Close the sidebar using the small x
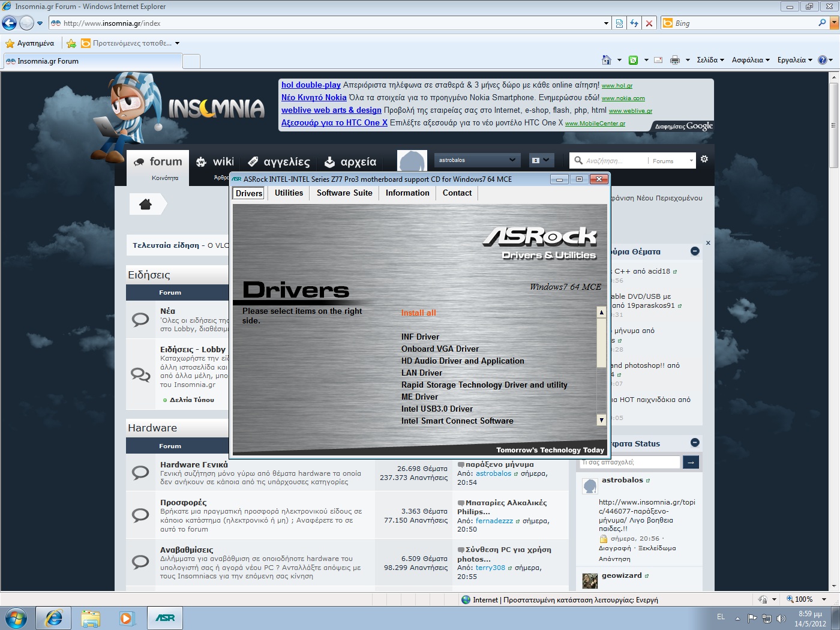Screen dimensions: 840x630 [x=708, y=243]
